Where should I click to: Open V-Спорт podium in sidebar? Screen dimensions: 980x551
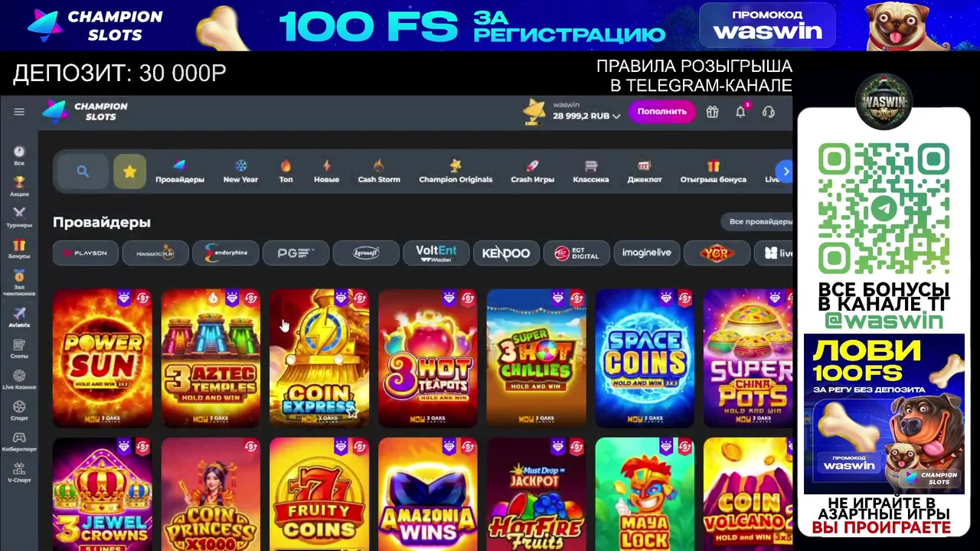pos(19,472)
